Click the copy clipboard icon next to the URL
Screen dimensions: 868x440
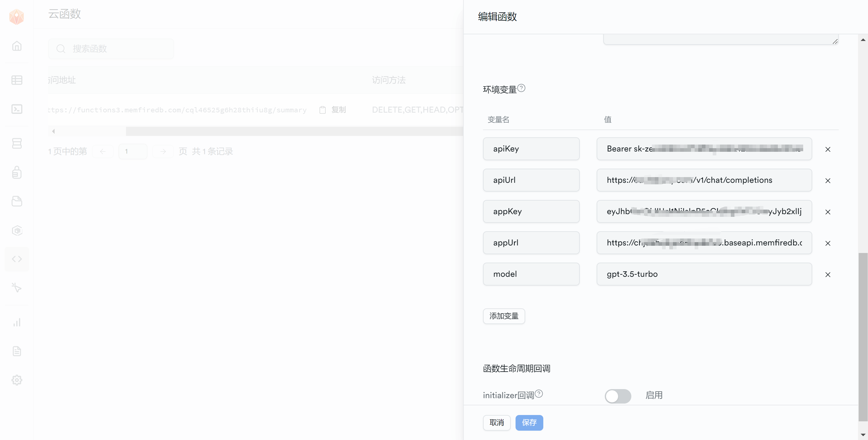coord(323,110)
